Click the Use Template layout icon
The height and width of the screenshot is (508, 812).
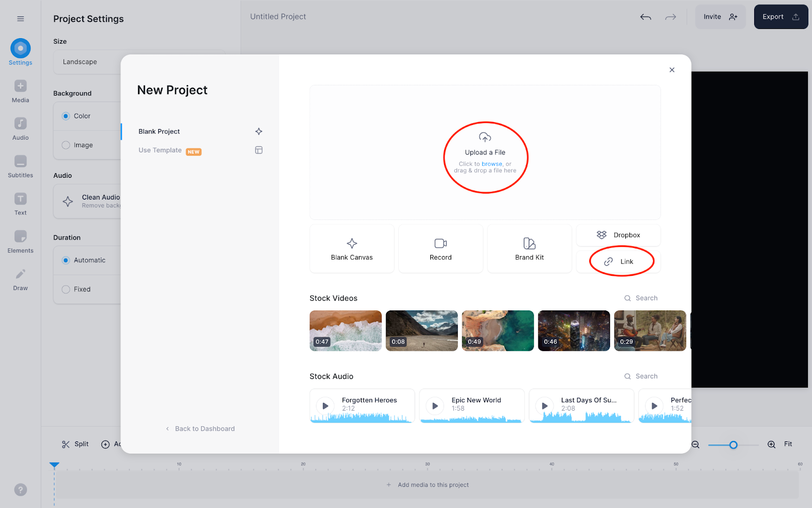tap(259, 150)
